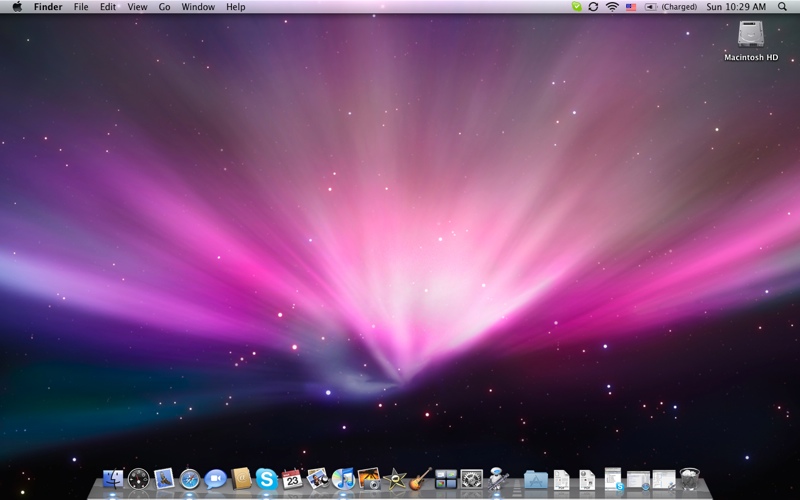Open Finder from the Dock
Image resolution: width=800 pixels, height=500 pixels.
pyautogui.click(x=113, y=479)
